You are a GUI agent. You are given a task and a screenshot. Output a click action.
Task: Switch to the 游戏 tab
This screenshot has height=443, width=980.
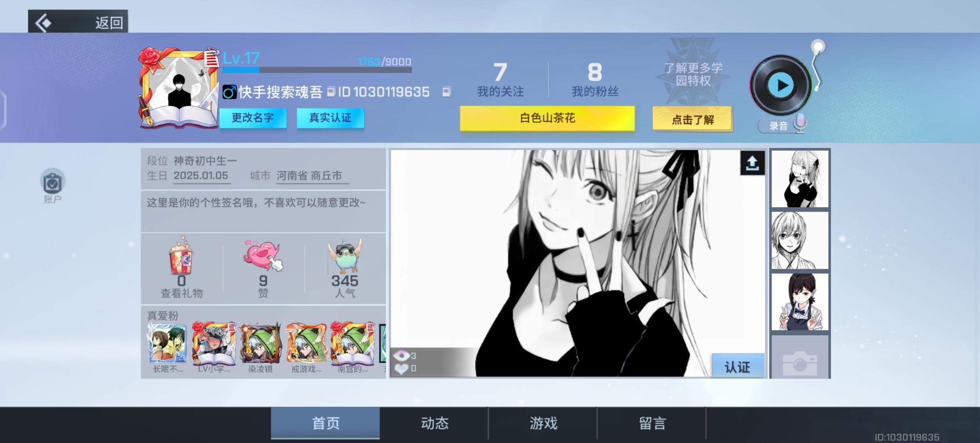tap(543, 423)
